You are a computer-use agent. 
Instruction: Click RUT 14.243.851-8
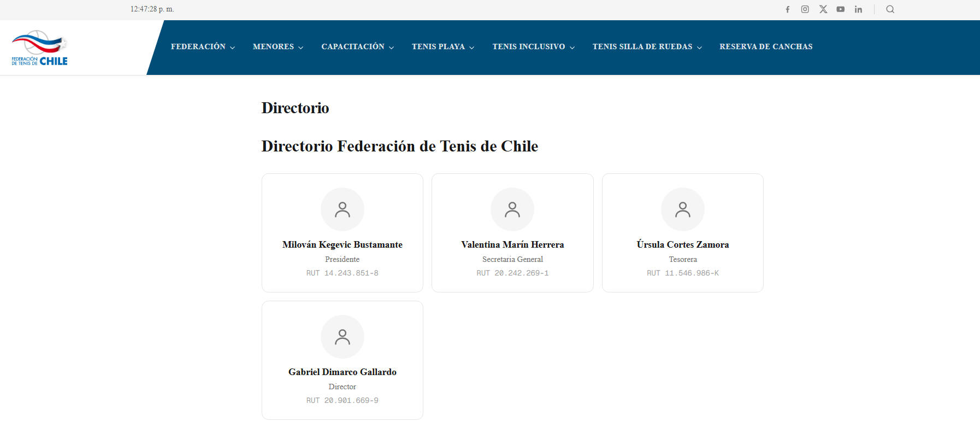coord(343,273)
